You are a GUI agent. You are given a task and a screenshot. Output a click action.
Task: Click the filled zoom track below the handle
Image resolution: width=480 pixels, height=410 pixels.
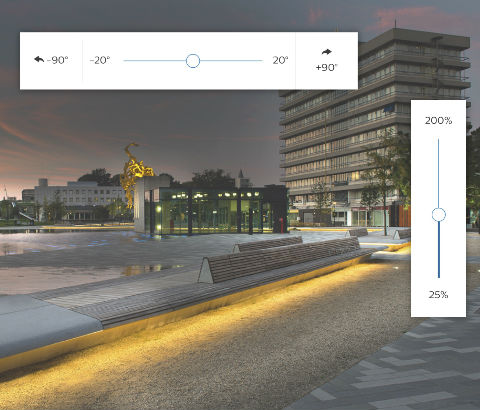coord(439,250)
